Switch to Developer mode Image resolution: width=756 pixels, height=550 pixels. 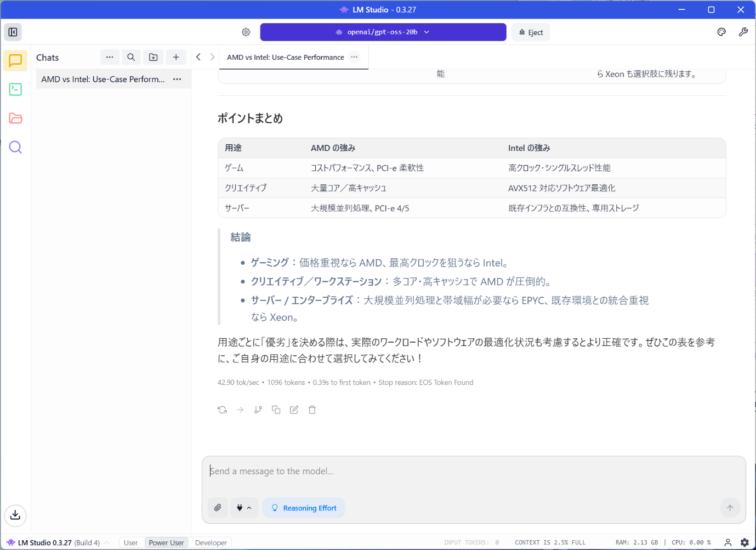pos(211,542)
